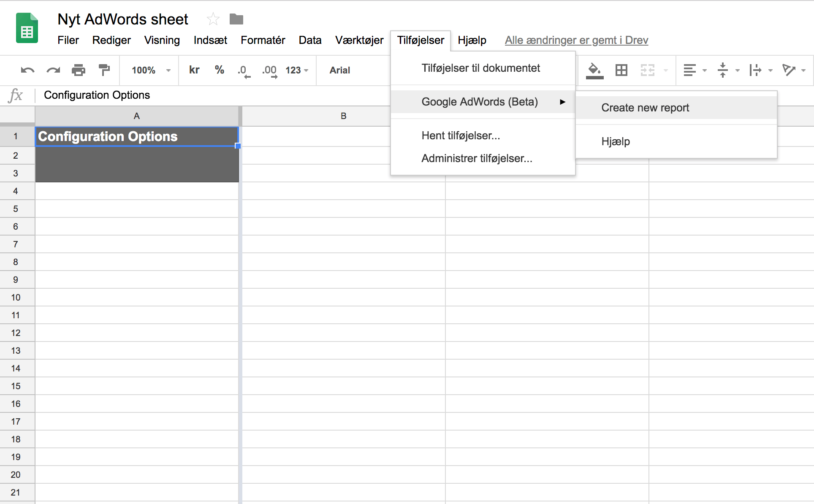Open the Indsæt menu
The image size is (814, 504).
pos(210,40)
